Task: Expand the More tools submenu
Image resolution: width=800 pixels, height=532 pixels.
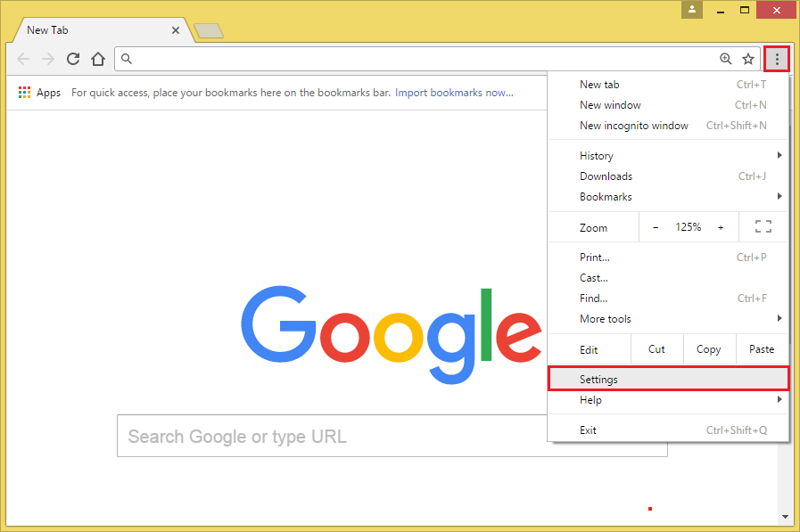Action: click(x=668, y=318)
